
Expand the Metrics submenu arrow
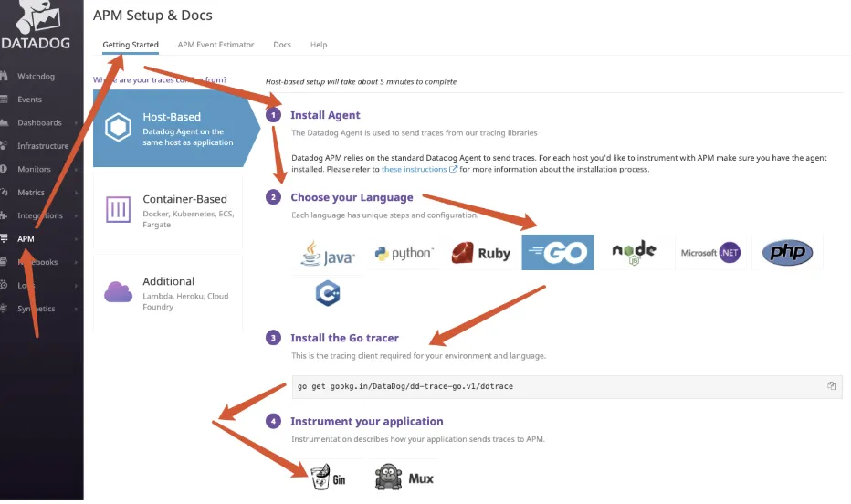coord(76,193)
